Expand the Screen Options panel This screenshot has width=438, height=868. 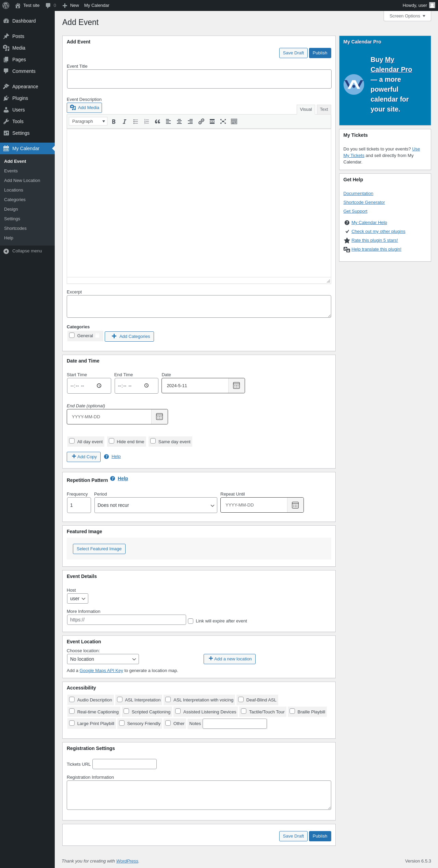click(x=407, y=16)
